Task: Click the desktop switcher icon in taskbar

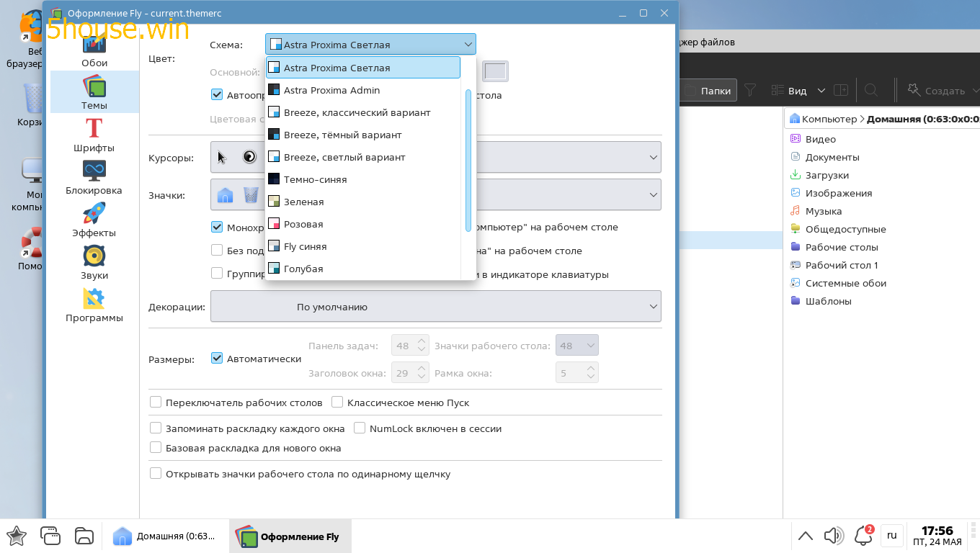Action: click(x=50, y=536)
